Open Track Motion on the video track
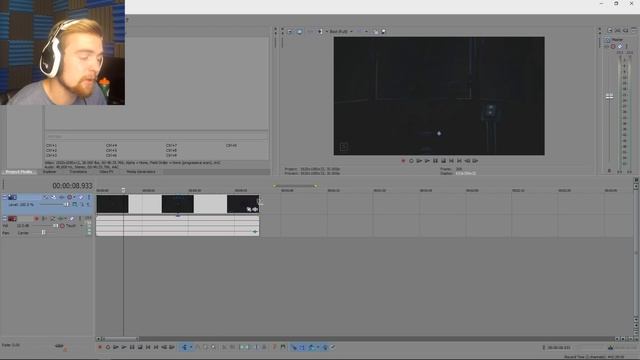 coord(53,197)
